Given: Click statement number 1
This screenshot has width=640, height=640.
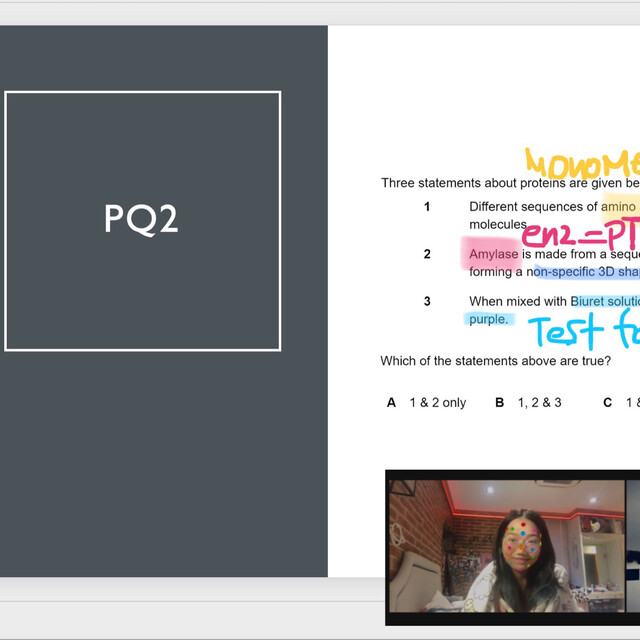Looking at the screenshot, I should coord(427,207).
